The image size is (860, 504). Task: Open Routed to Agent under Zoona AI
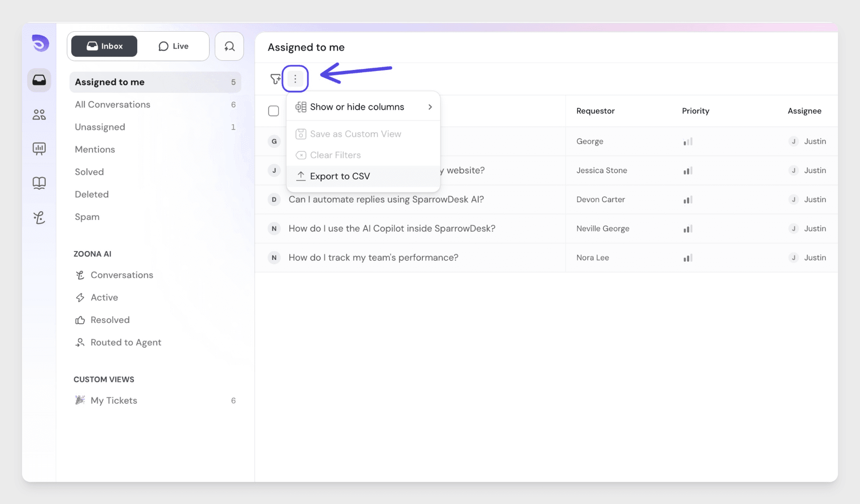[126, 343]
